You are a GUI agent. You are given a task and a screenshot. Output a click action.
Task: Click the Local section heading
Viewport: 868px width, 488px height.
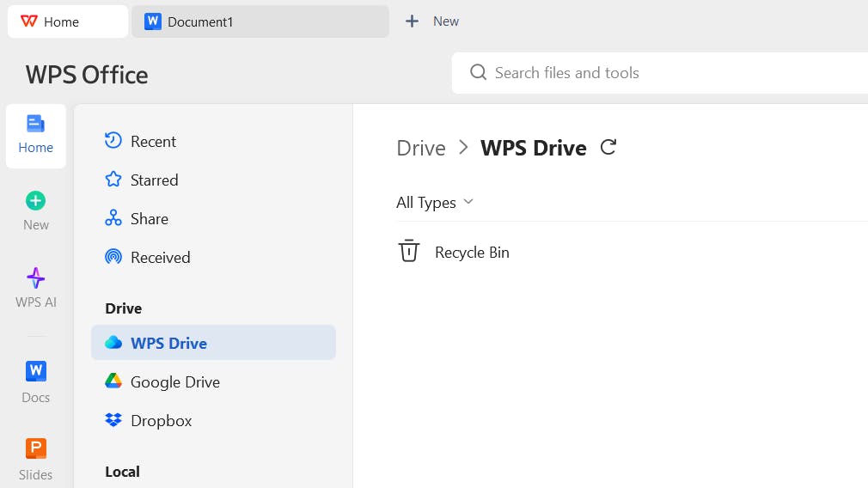[122, 472]
